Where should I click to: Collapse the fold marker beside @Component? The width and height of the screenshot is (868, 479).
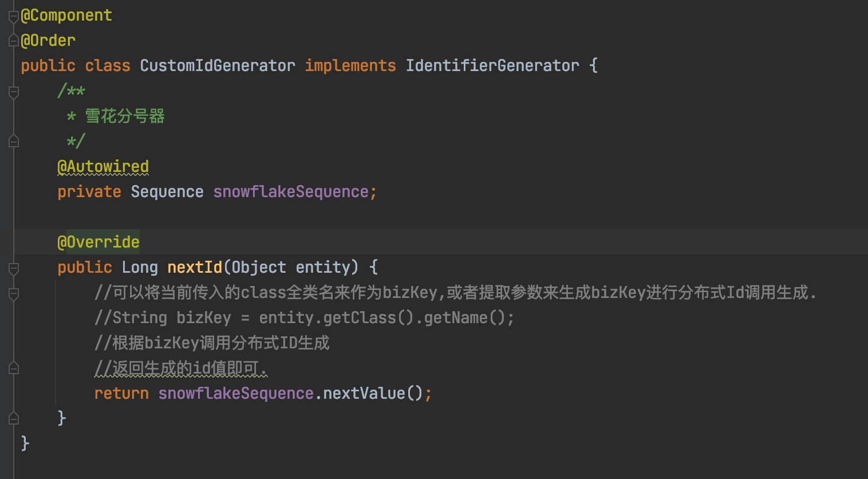14,17
